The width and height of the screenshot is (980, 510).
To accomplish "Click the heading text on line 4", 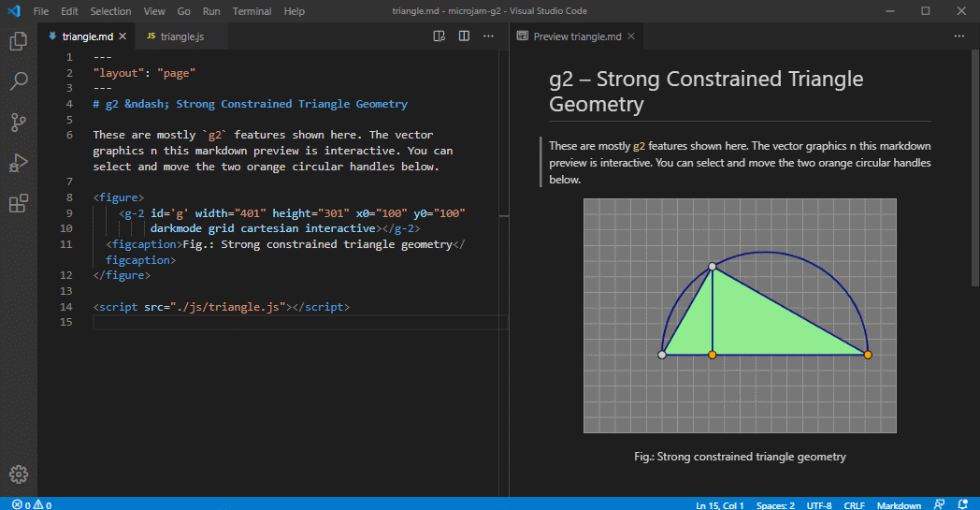I will coord(250,104).
